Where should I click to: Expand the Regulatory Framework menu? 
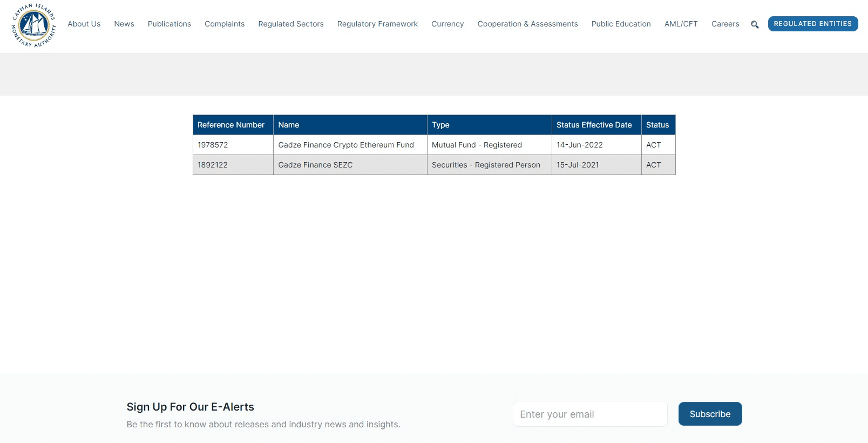pyautogui.click(x=377, y=24)
